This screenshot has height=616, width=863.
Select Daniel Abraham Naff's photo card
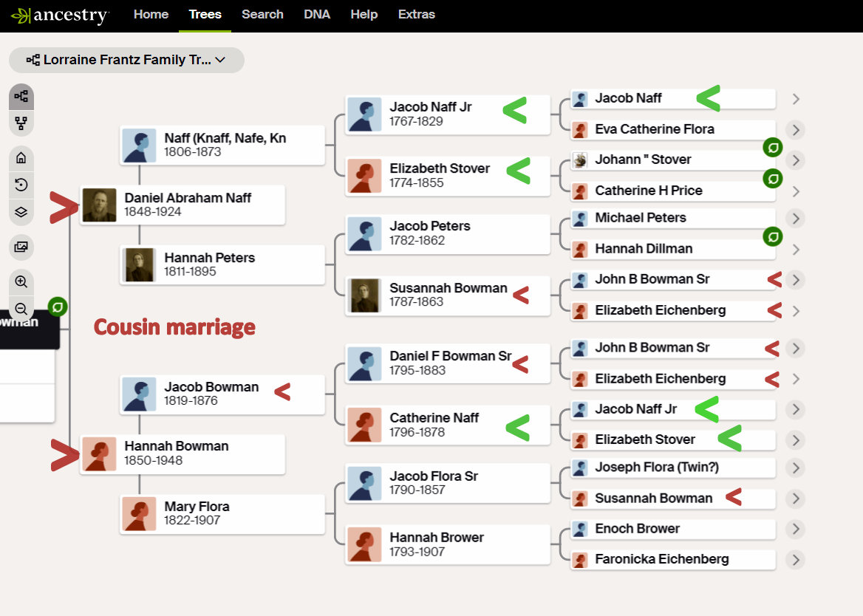tap(182, 205)
